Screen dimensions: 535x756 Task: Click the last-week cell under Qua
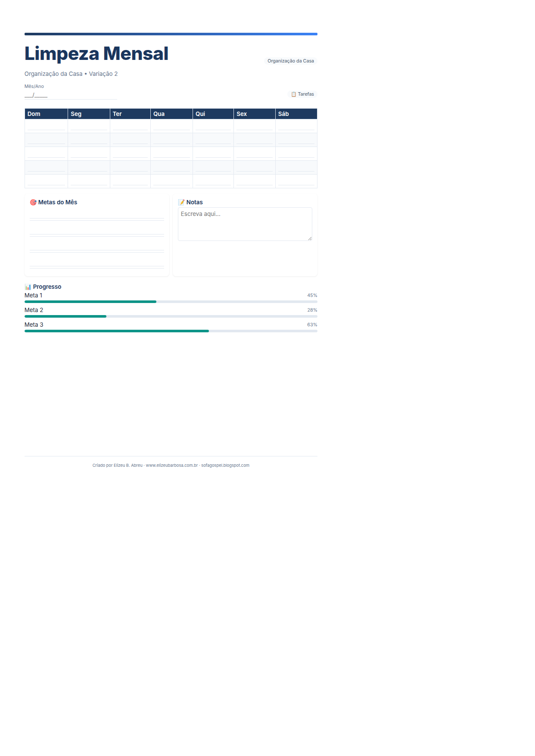tap(171, 181)
